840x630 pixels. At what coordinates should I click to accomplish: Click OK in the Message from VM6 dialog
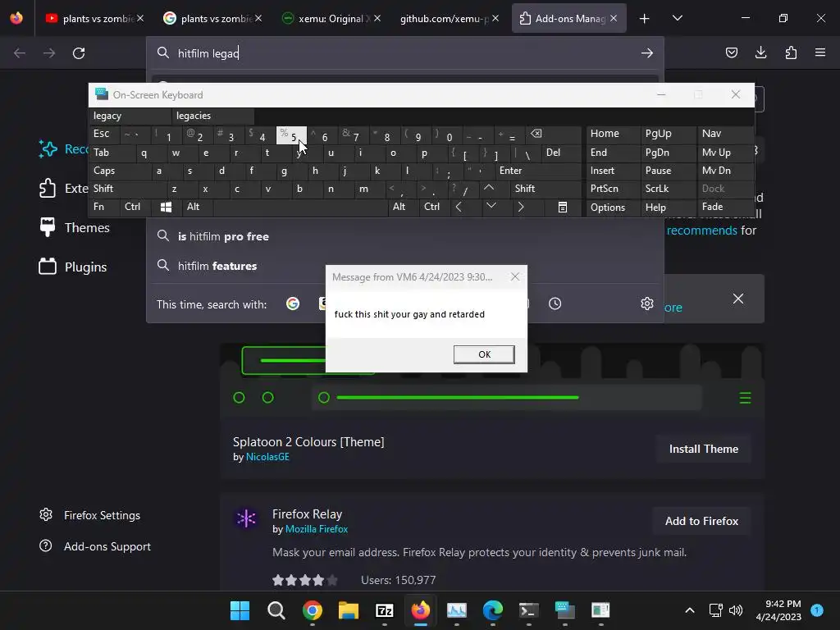pos(484,354)
